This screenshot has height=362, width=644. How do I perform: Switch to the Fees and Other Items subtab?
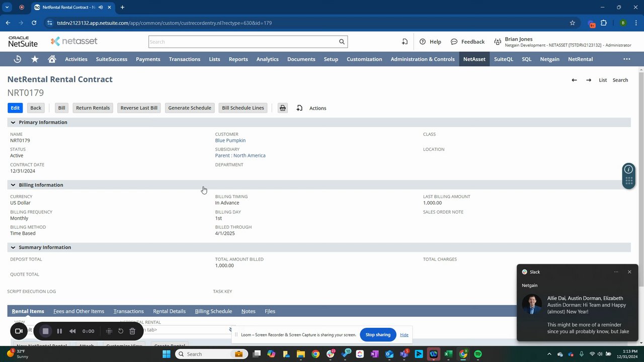pos(79,311)
